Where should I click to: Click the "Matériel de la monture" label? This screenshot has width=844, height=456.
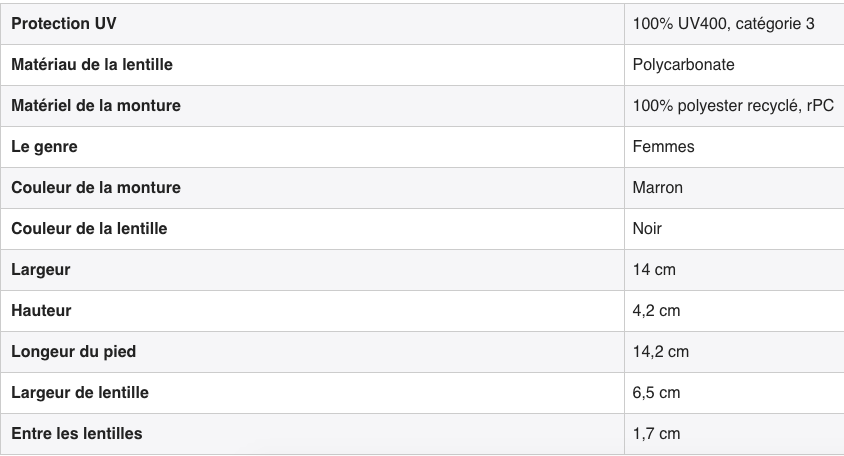pyautogui.click(x=96, y=105)
